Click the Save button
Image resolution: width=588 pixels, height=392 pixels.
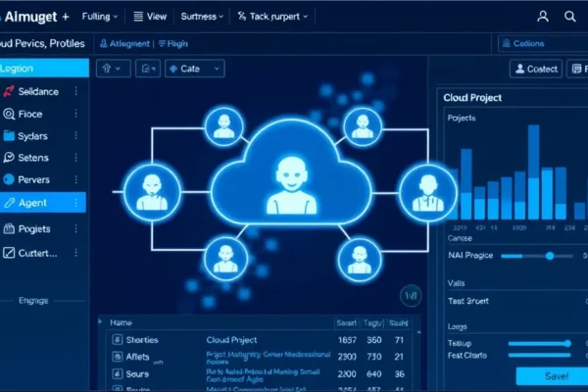[x=552, y=376]
